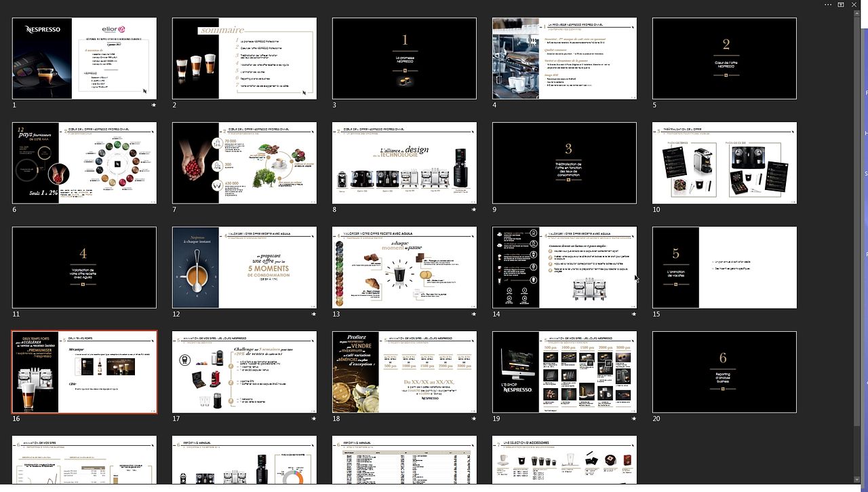
Task: Select slide 6 '12 pays fournisseurs' thumbnail
Action: [x=84, y=163]
